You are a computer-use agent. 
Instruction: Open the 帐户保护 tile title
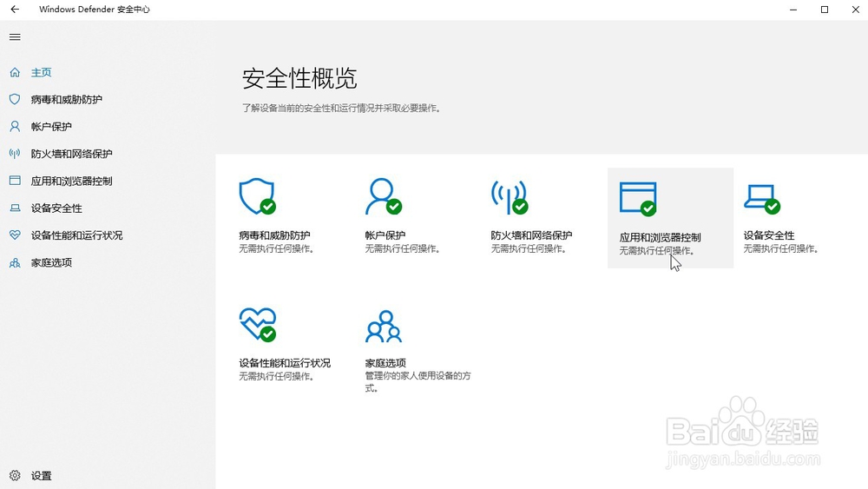(385, 235)
